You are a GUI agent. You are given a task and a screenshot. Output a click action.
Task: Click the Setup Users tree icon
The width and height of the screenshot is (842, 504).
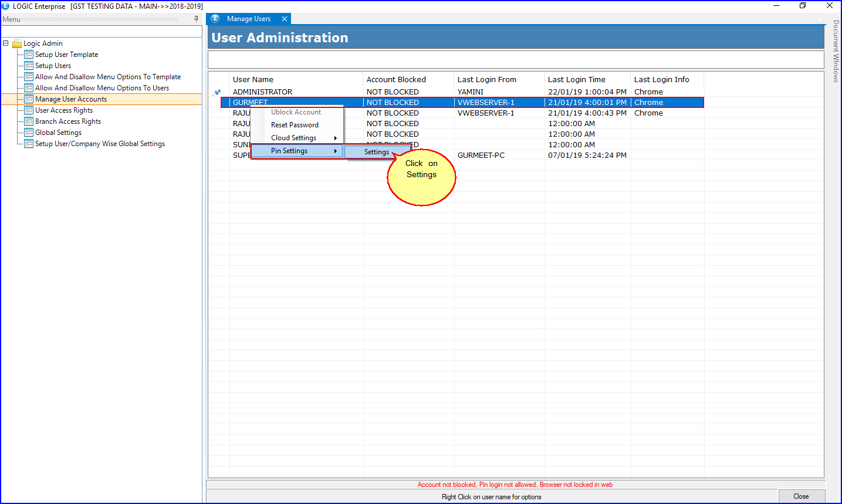pos(29,66)
